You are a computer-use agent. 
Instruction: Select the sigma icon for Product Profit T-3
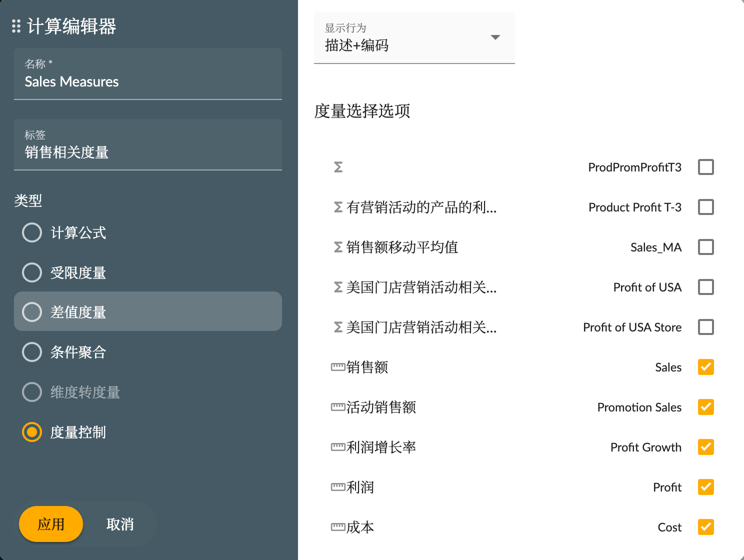click(337, 207)
